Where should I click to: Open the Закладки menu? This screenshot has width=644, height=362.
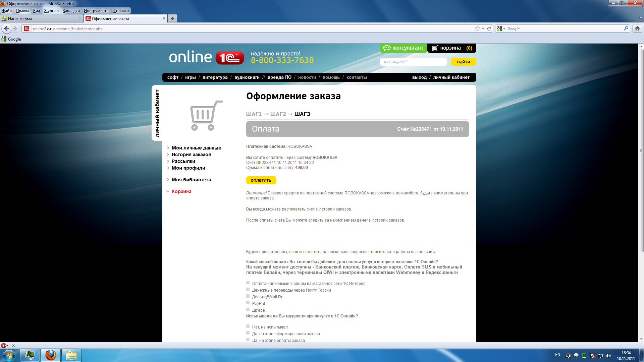click(71, 11)
